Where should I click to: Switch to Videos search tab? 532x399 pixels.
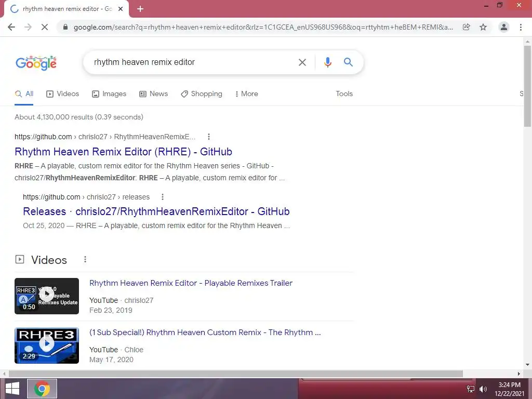[63, 94]
